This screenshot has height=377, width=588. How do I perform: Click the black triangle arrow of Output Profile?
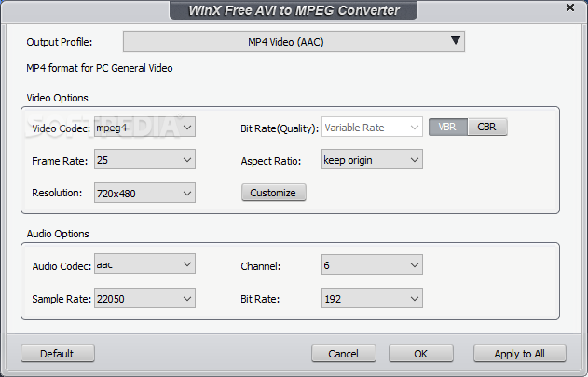point(456,40)
